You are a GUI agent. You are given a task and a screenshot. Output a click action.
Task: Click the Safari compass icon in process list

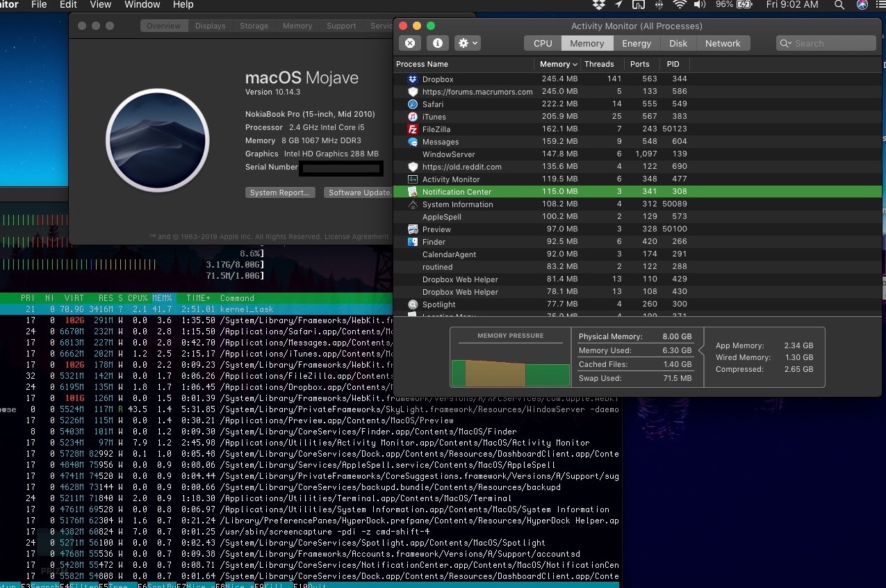tap(413, 104)
